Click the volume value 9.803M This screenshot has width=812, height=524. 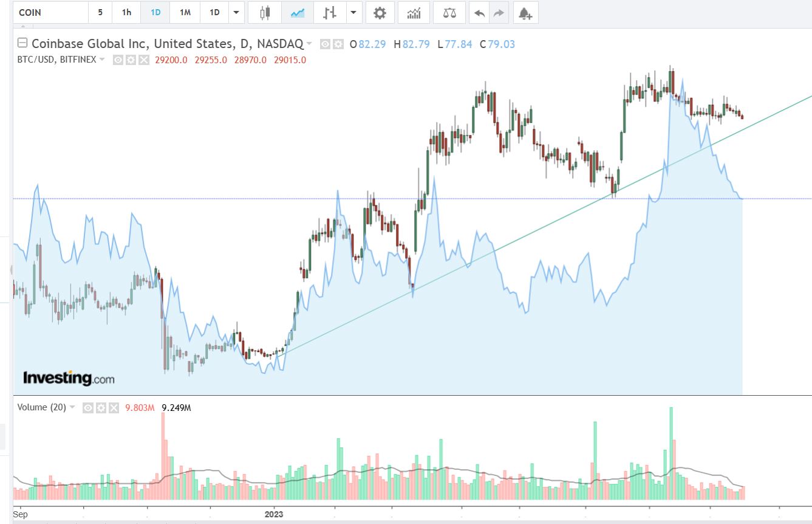tap(138, 407)
